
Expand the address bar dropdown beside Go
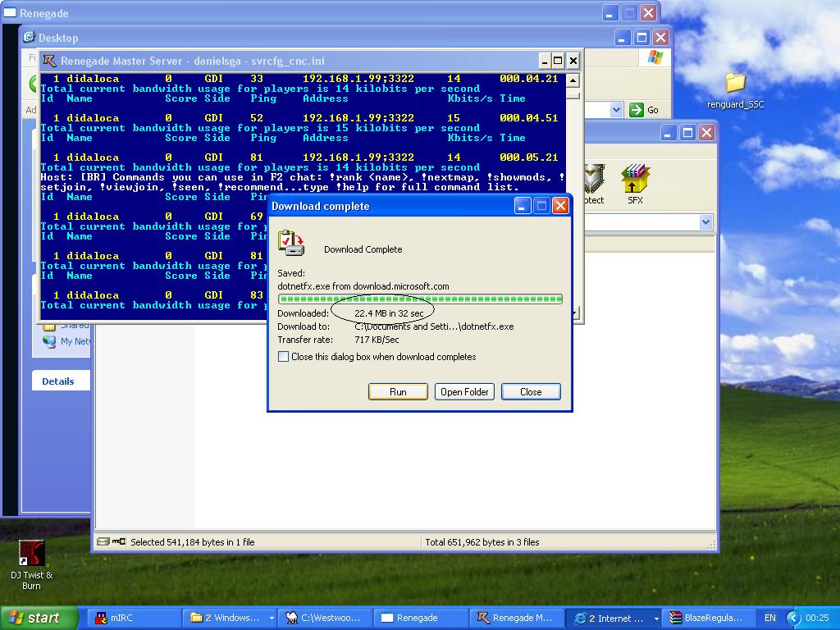[616, 110]
